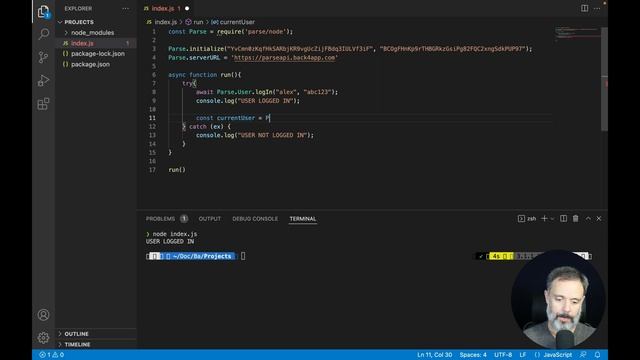Viewport: 640px width, 360px height.
Task: Maximize the panel size chevron
Action: [588, 219]
